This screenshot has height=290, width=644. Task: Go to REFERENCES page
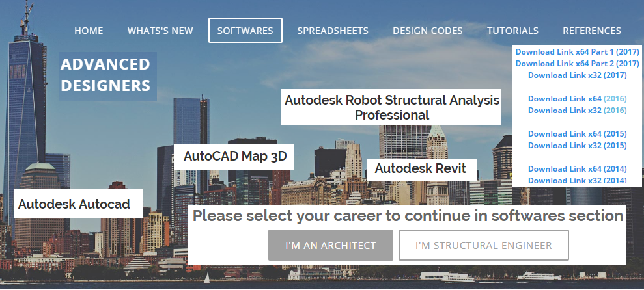coord(592,31)
